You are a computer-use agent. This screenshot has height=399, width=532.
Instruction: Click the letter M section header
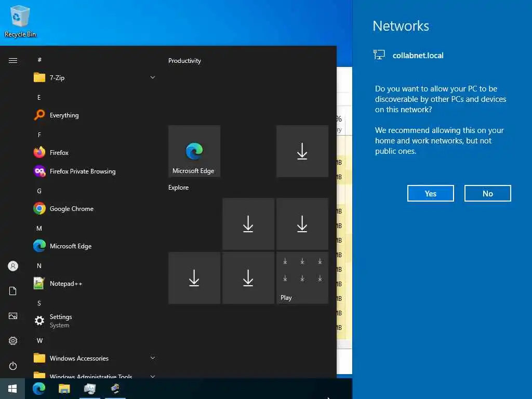coord(39,229)
